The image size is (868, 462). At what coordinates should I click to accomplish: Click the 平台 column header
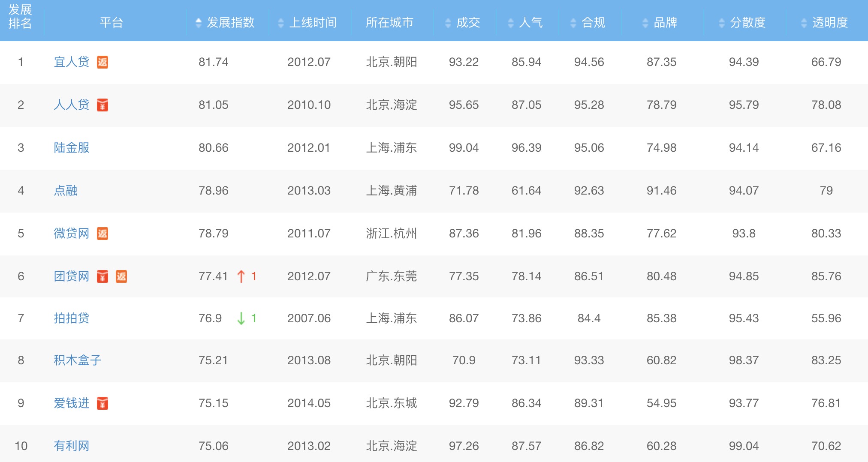(x=112, y=22)
